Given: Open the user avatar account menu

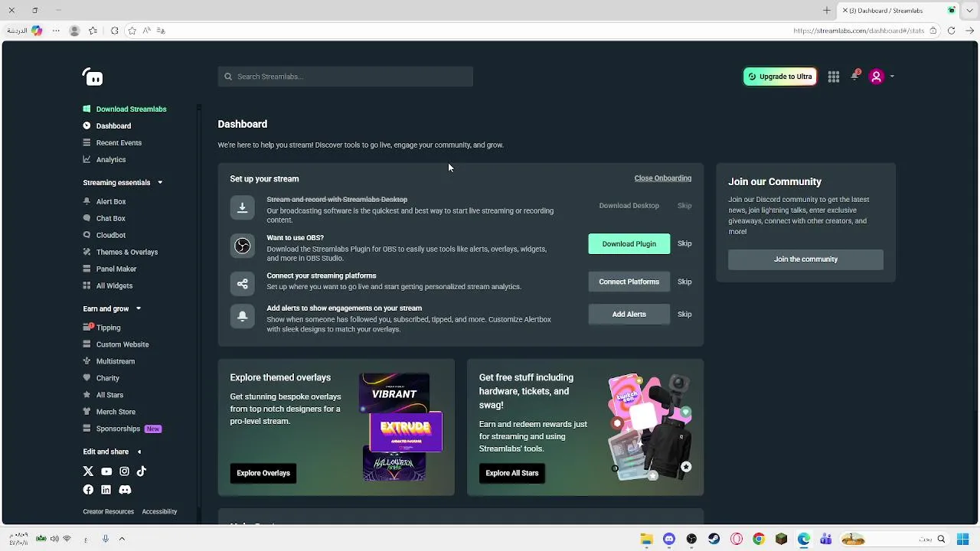Looking at the screenshot, I should pyautogui.click(x=877, y=77).
